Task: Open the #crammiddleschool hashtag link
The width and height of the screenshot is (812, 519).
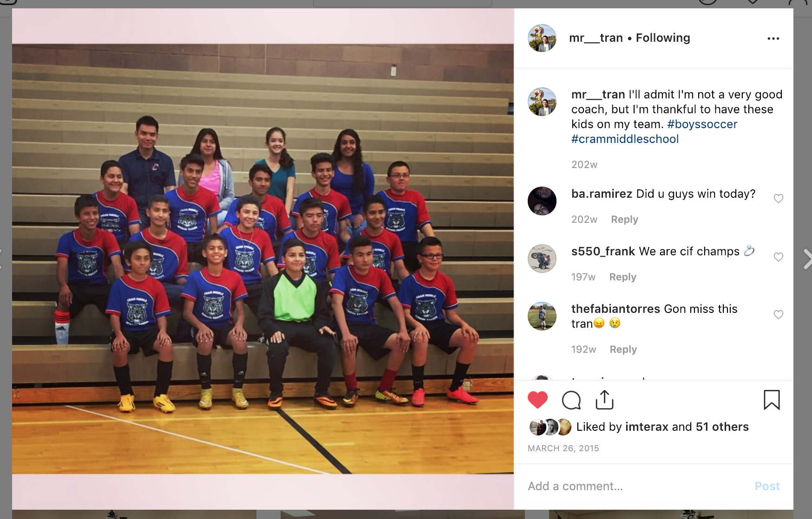Action: click(x=625, y=139)
